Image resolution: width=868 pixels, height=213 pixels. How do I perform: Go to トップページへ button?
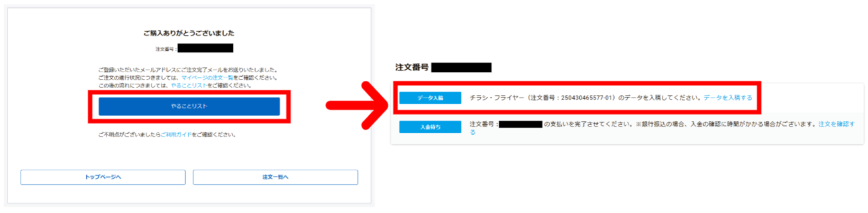(x=103, y=177)
